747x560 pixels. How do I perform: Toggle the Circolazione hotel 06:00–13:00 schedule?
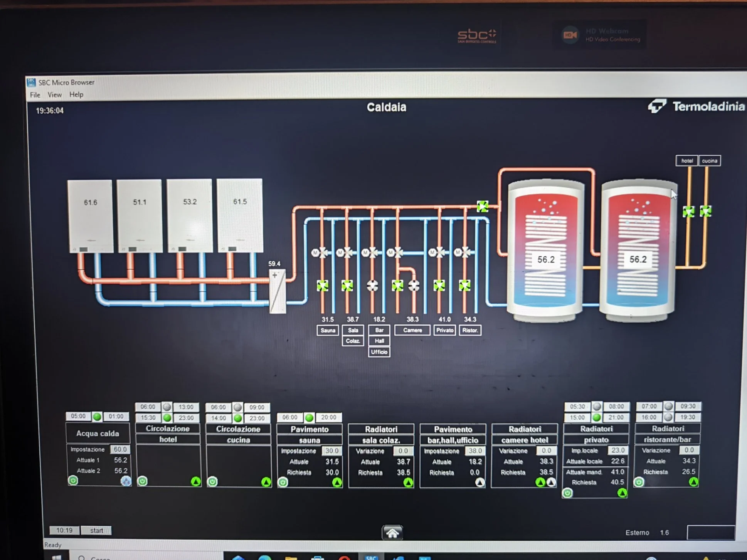(x=167, y=407)
